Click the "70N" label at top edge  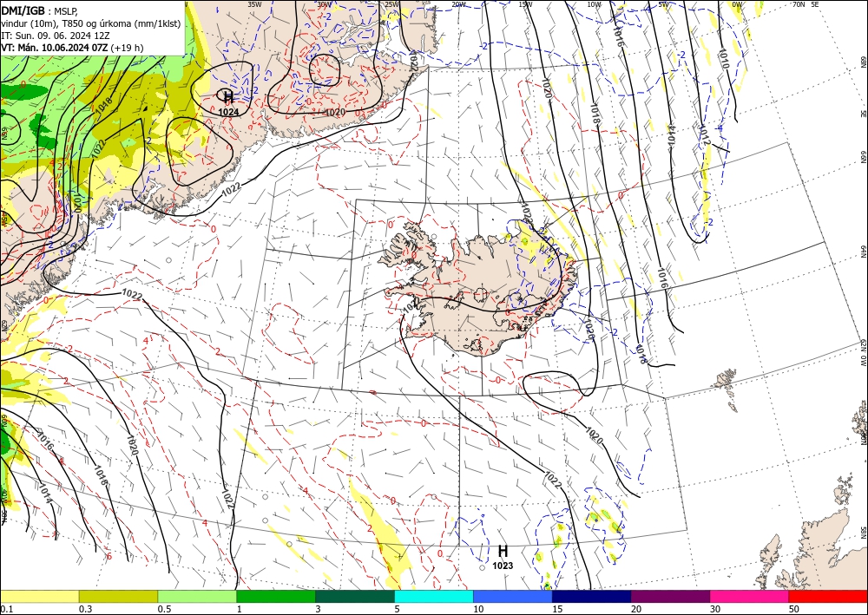(x=799, y=4)
